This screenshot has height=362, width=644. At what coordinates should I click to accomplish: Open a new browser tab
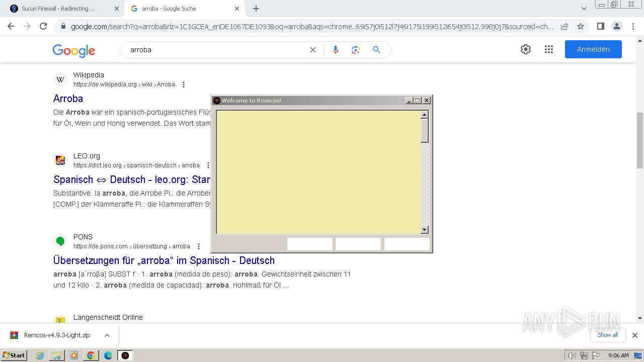pyautogui.click(x=256, y=9)
